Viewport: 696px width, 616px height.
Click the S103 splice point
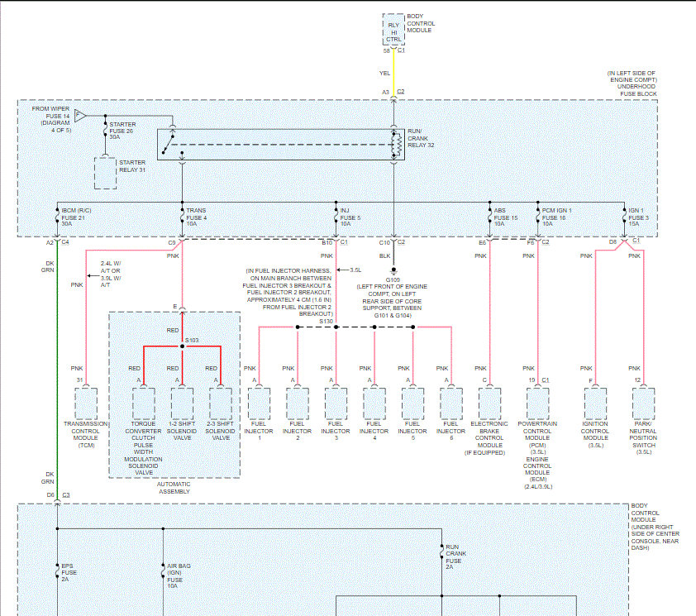point(182,346)
